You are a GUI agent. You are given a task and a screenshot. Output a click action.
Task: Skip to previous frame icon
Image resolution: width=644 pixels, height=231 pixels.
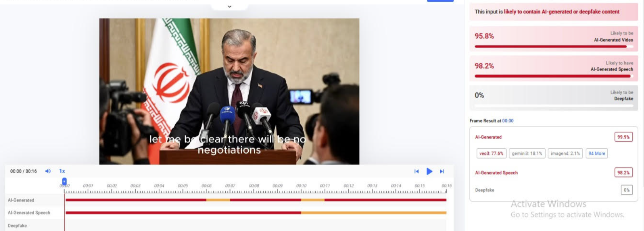pyautogui.click(x=416, y=171)
